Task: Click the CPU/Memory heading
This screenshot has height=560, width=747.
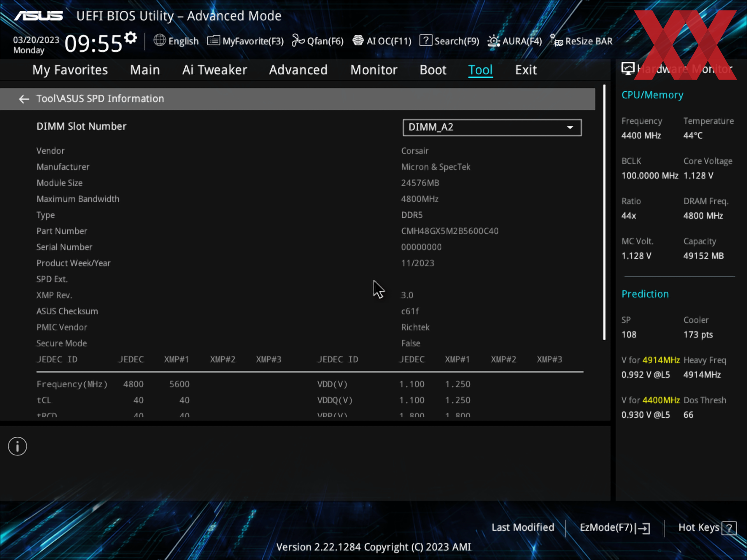Action: pyautogui.click(x=652, y=95)
